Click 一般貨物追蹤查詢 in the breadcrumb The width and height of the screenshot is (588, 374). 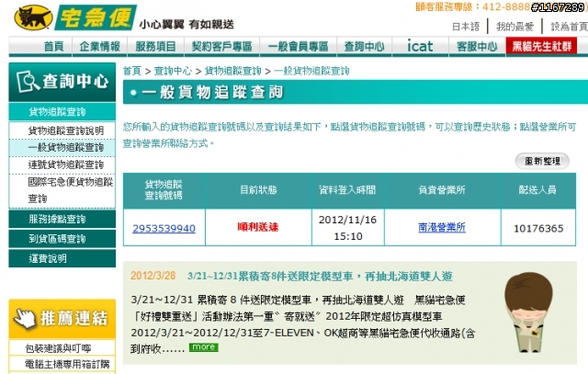tap(311, 71)
